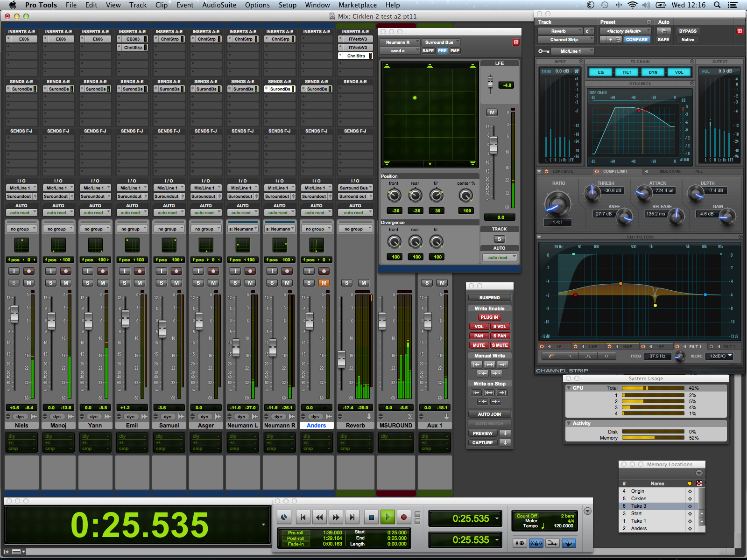Click the DYN section icon in FX Chain
The height and width of the screenshot is (560, 747).
click(653, 72)
